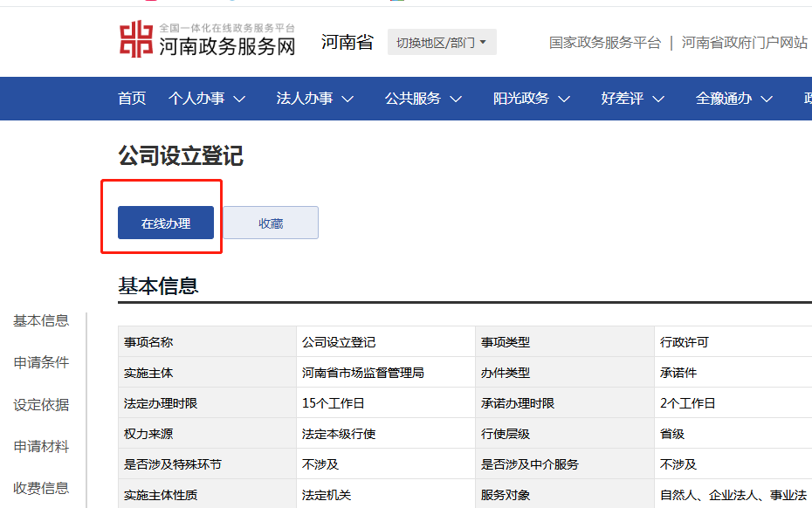Expand chevron next to 法人办事
The width and height of the screenshot is (812, 508).
(348, 99)
